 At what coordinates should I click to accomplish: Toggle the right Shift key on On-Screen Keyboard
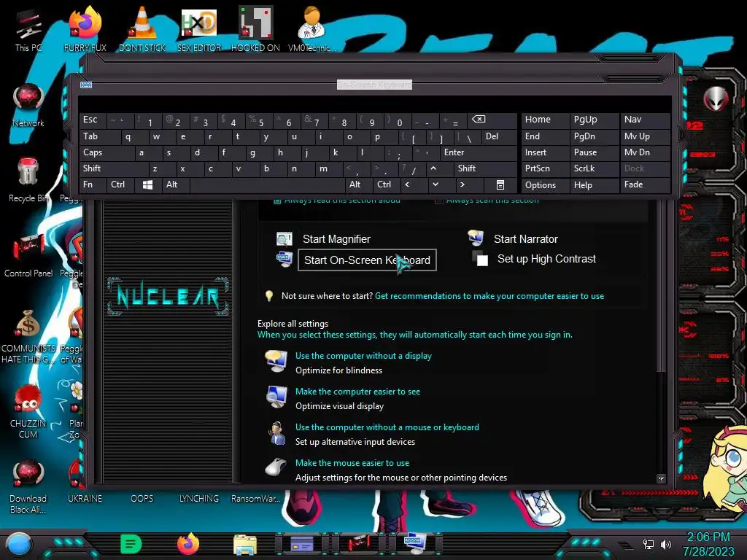point(485,168)
